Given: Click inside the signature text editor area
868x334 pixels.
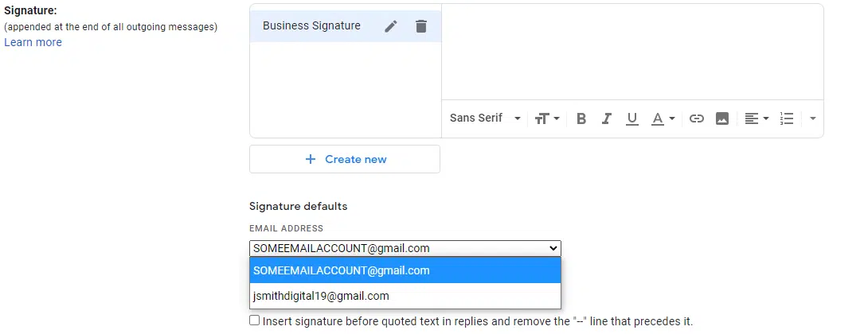Looking at the screenshot, I should point(632,52).
